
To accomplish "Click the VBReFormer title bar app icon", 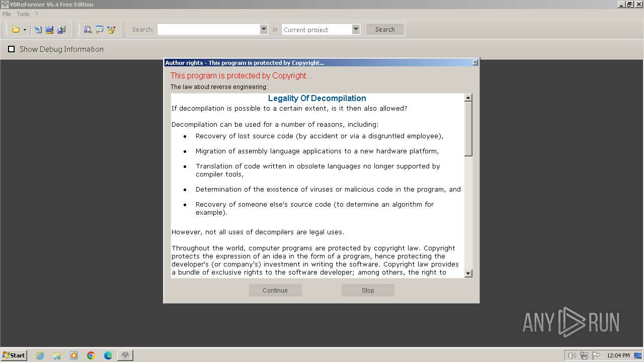I will (x=5, y=5).
